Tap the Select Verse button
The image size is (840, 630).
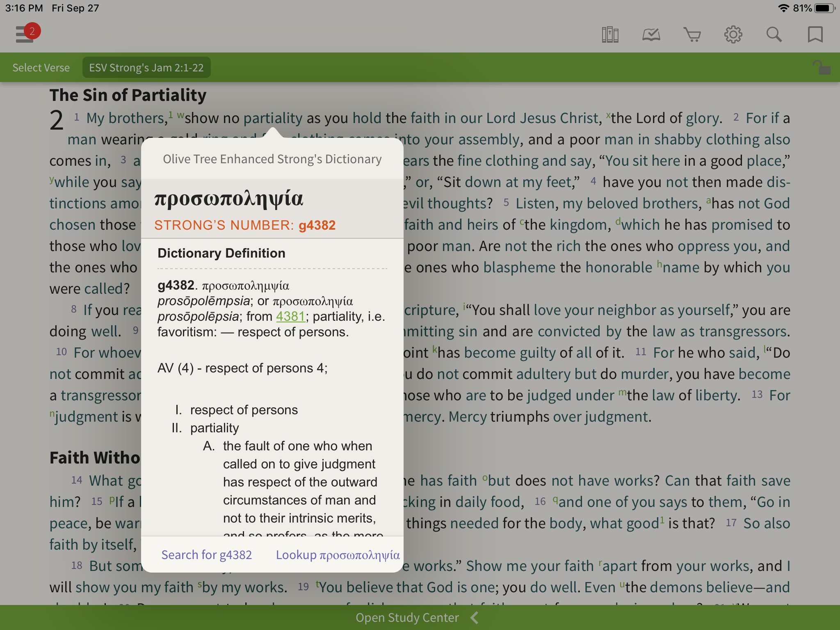pyautogui.click(x=41, y=68)
